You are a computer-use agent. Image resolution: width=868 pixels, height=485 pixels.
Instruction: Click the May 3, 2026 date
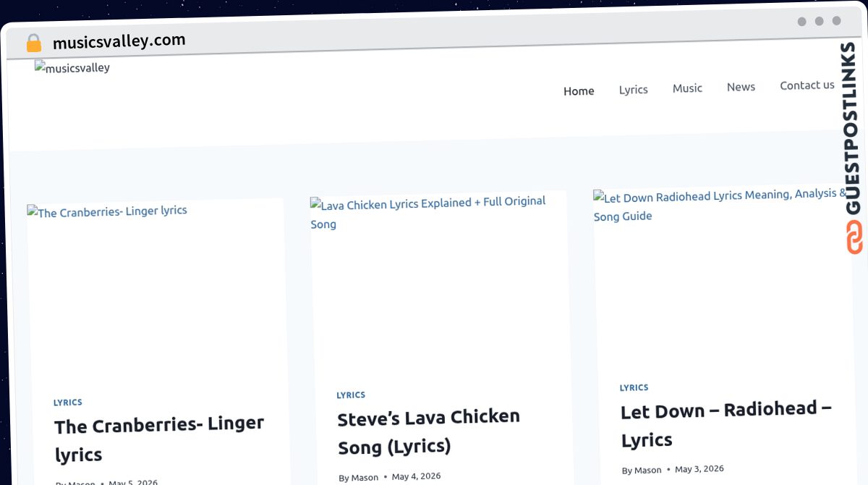coord(699,469)
